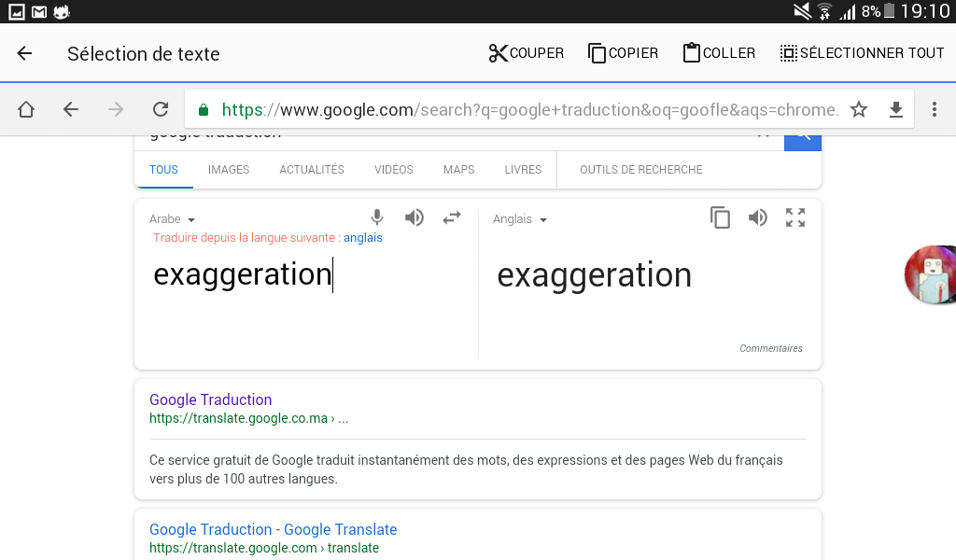Open the cat-face notification icon

point(62,11)
